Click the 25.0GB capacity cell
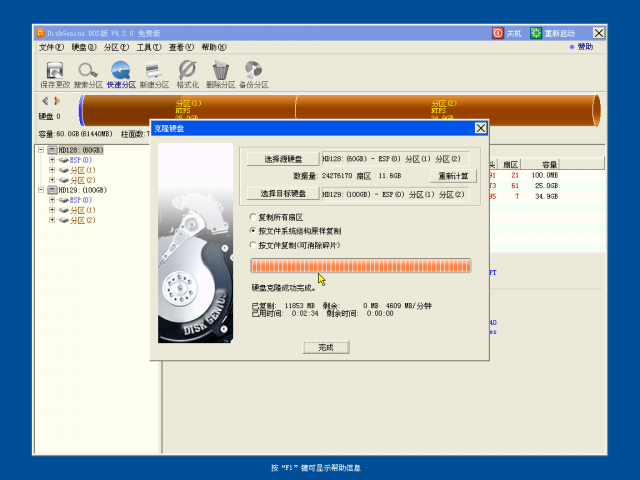Image resolution: width=640 pixels, height=480 pixels. 546,186
